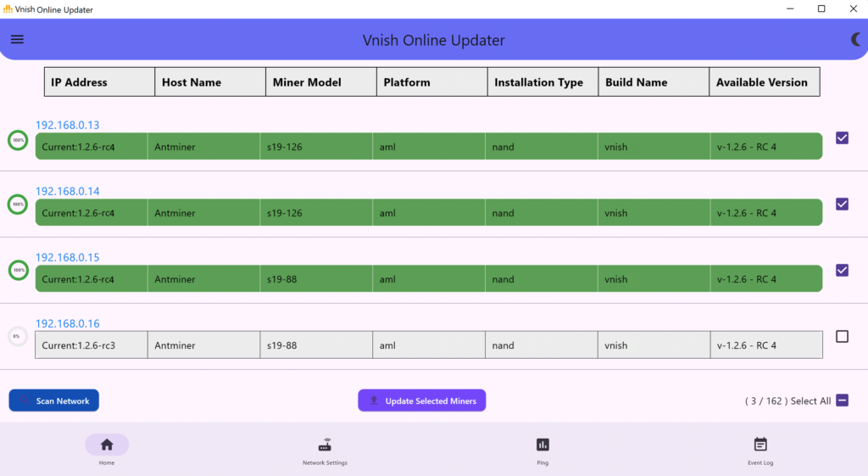Click 'vnish' build cell of 192.168.0.13
The height and width of the screenshot is (476, 868).
coord(654,147)
